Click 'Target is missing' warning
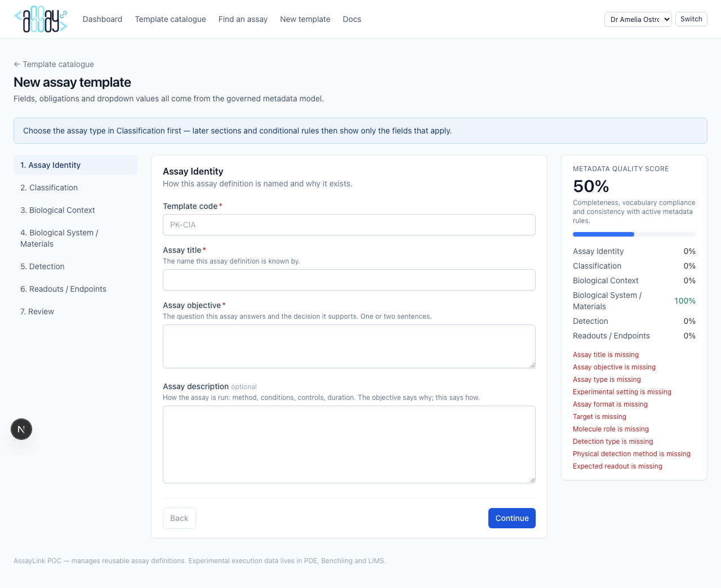This screenshot has width=721, height=588. pyautogui.click(x=599, y=417)
